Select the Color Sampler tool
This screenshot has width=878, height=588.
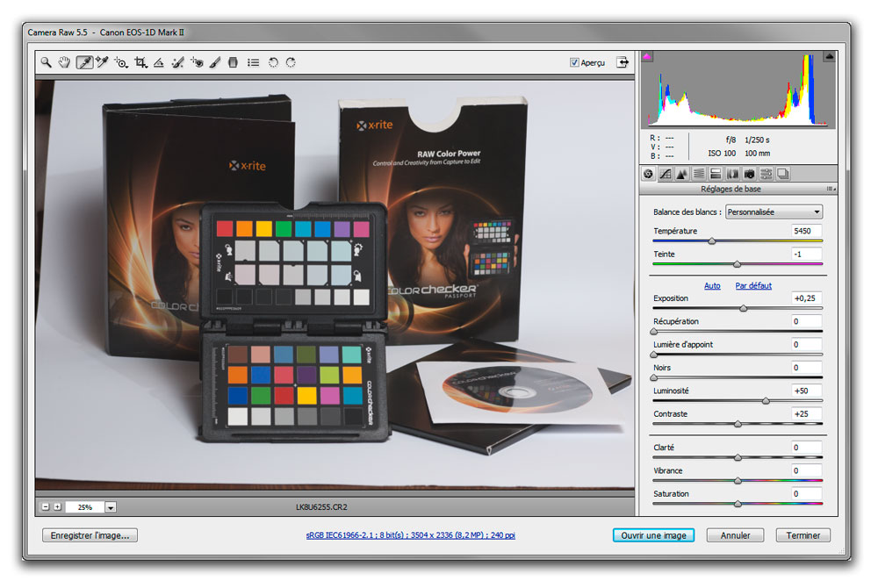(102, 62)
